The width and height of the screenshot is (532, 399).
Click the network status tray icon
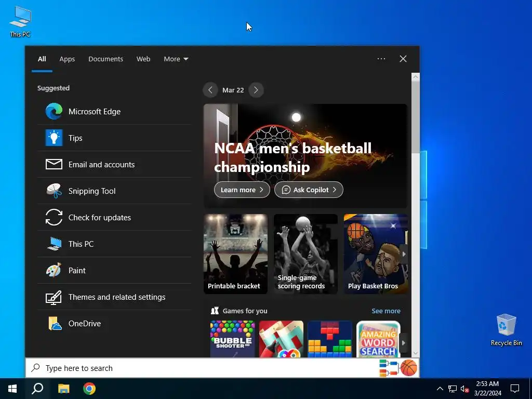(453, 389)
